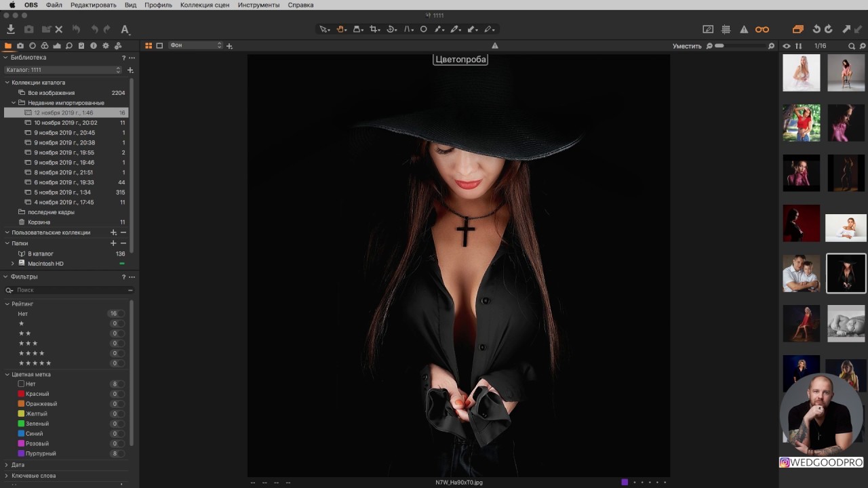Expand the Дата filter section
868x488 pixels.
[x=7, y=465]
